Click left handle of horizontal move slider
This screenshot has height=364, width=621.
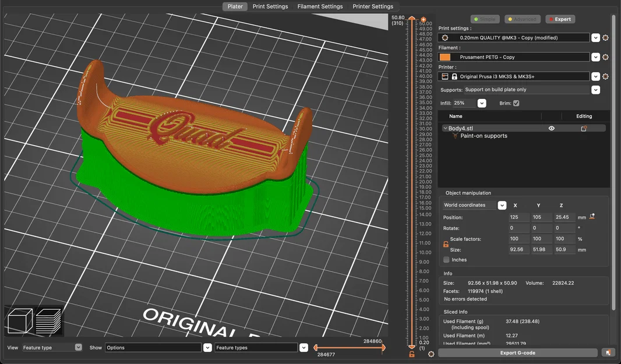(315, 347)
